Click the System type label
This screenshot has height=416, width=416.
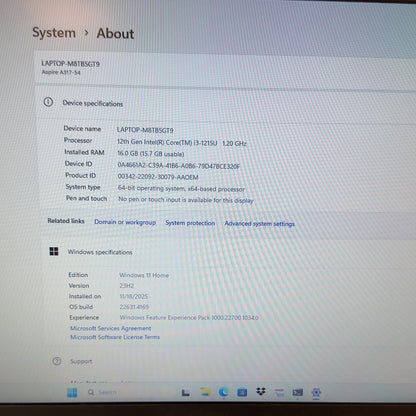tap(83, 187)
